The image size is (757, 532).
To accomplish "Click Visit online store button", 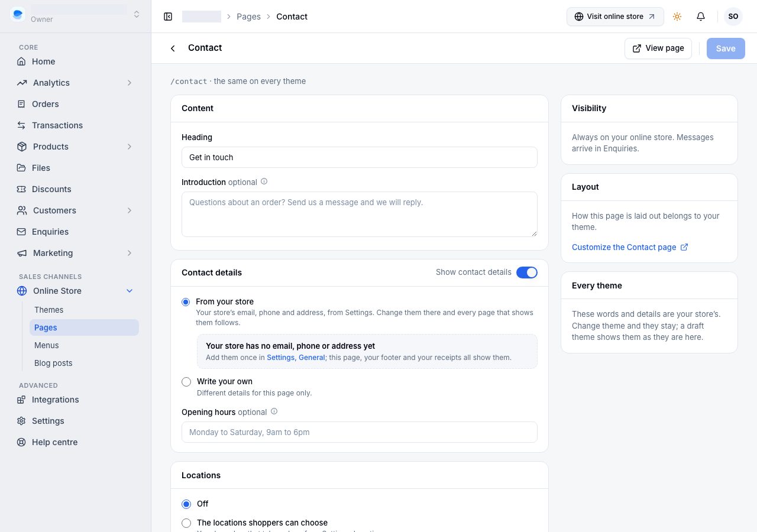I will [x=615, y=17].
